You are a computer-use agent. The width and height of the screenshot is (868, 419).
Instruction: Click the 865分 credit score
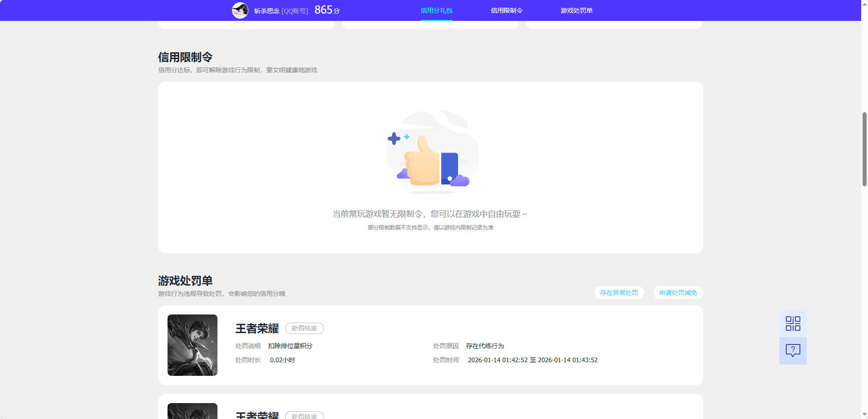pos(327,10)
